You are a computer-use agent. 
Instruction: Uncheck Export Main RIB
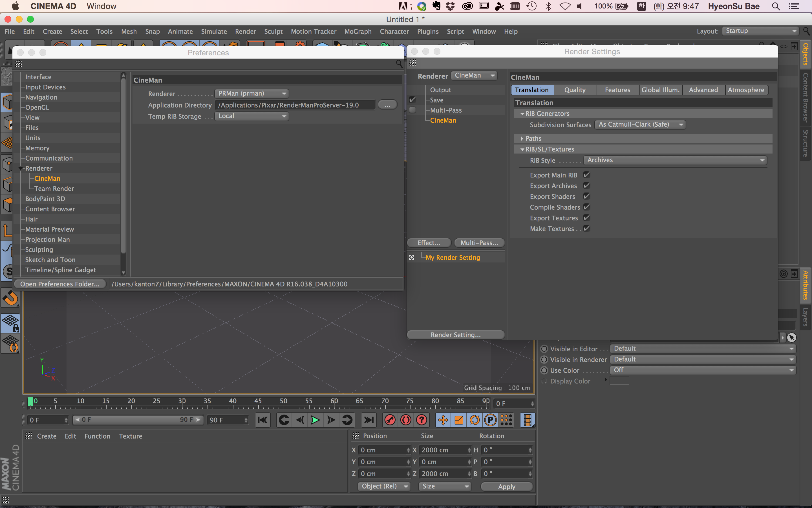tap(586, 175)
